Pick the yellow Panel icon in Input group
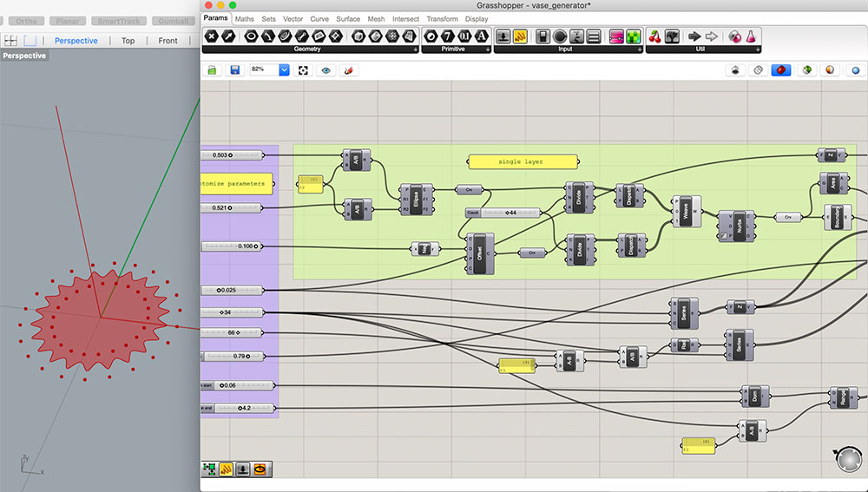 click(520, 36)
